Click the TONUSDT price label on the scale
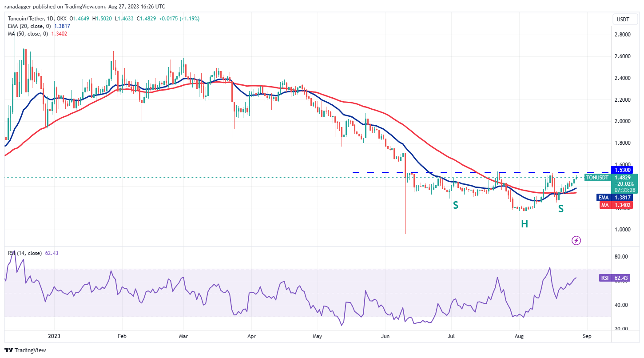This screenshot has height=358, width=644. (597, 177)
